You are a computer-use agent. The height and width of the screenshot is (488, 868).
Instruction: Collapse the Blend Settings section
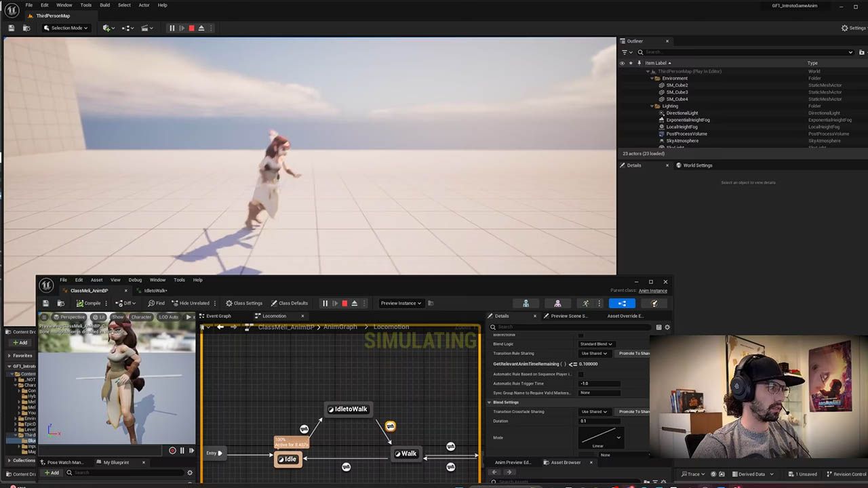click(x=490, y=402)
